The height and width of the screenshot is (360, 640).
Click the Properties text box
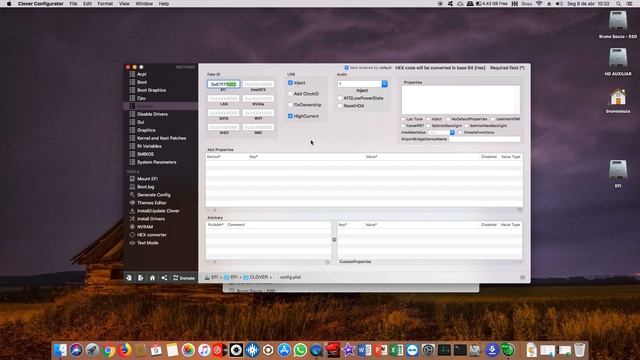click(x=461, y=100)
